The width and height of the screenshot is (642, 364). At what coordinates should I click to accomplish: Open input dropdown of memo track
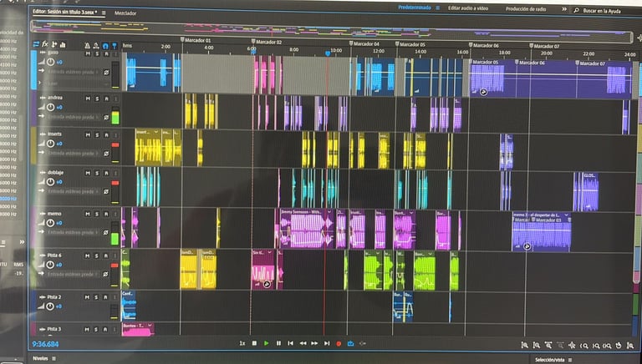pyautogui.click(x=72, y=232)
